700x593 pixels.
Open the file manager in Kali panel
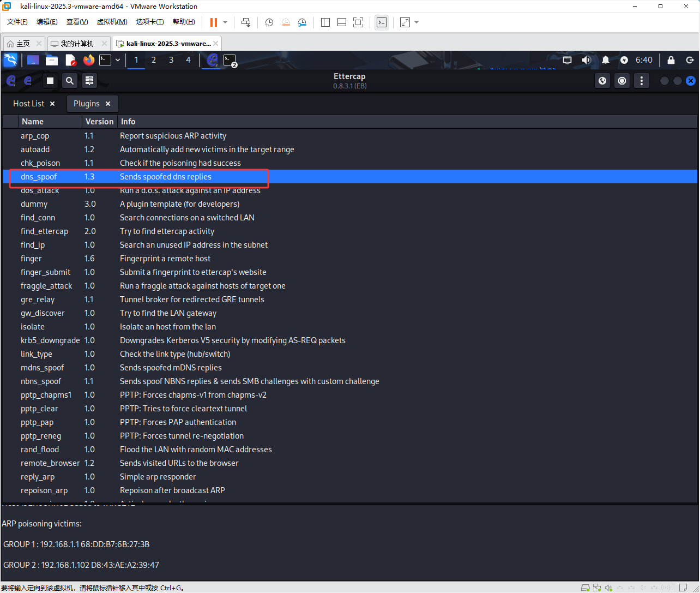[52, 60]
